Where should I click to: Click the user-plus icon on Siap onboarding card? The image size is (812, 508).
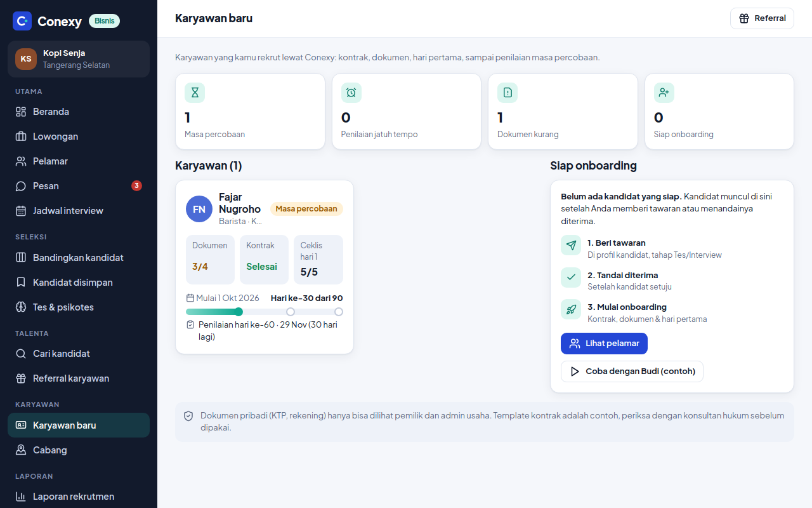tap(664, 93)
